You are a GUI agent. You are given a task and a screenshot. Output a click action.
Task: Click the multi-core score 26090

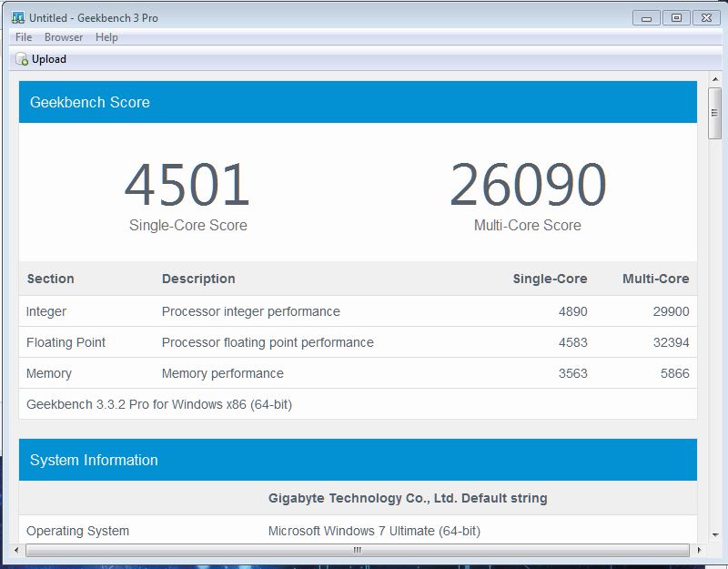click(x=528, y=185)
